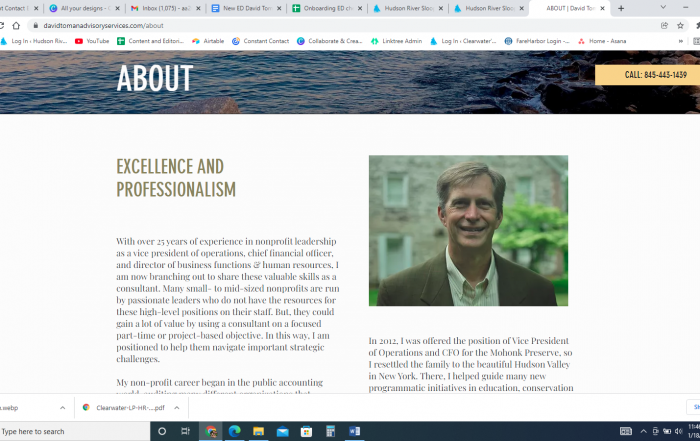Click the browser Home icon
This screenshot has height=441, width=700.
[16, 25]
